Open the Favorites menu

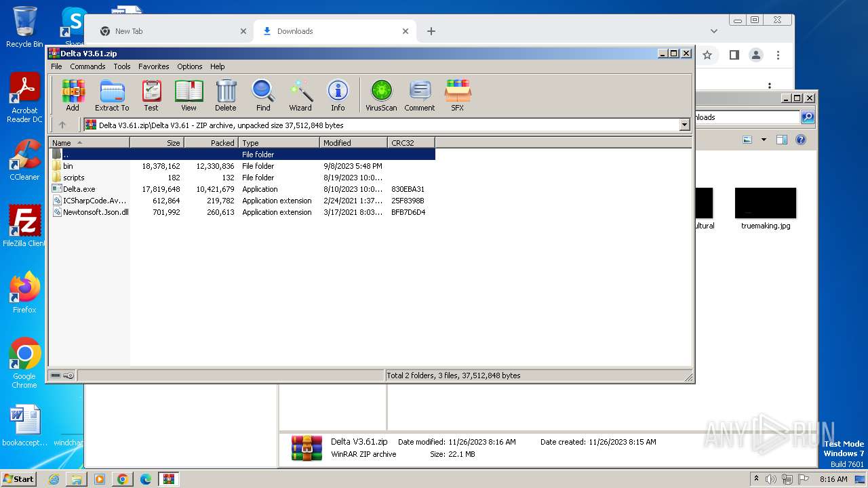(154, 66)
